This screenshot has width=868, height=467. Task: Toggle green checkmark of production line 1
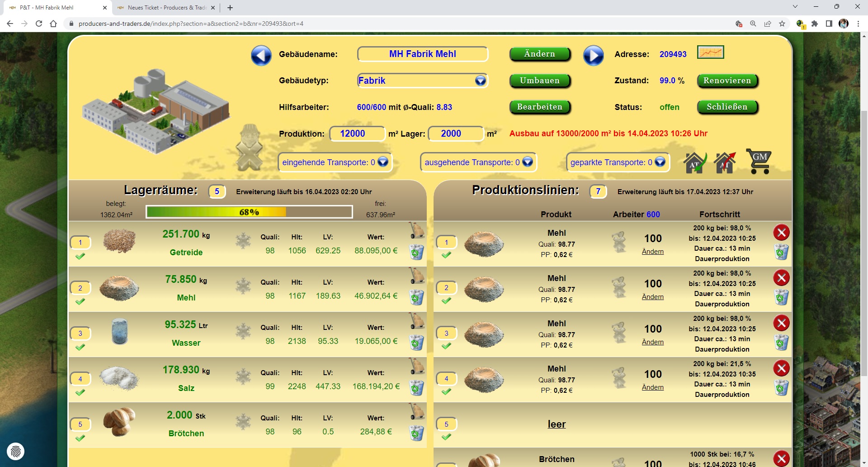click(446, 255)
